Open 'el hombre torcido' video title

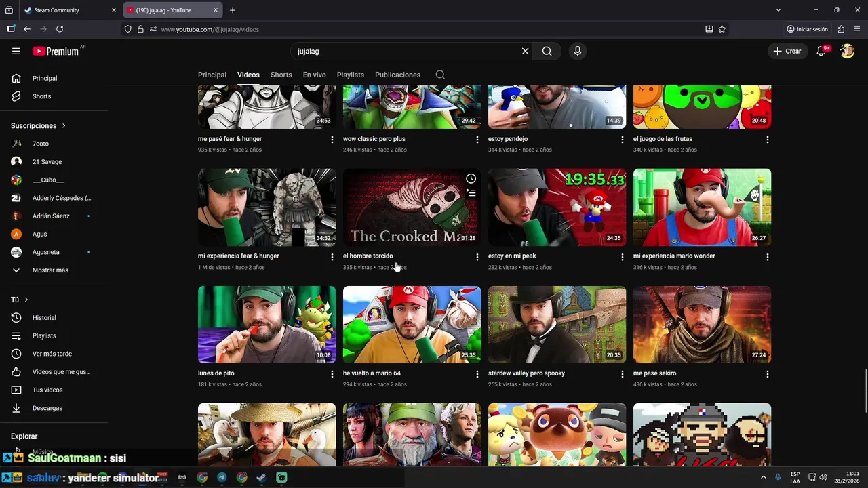coord(368,256)
